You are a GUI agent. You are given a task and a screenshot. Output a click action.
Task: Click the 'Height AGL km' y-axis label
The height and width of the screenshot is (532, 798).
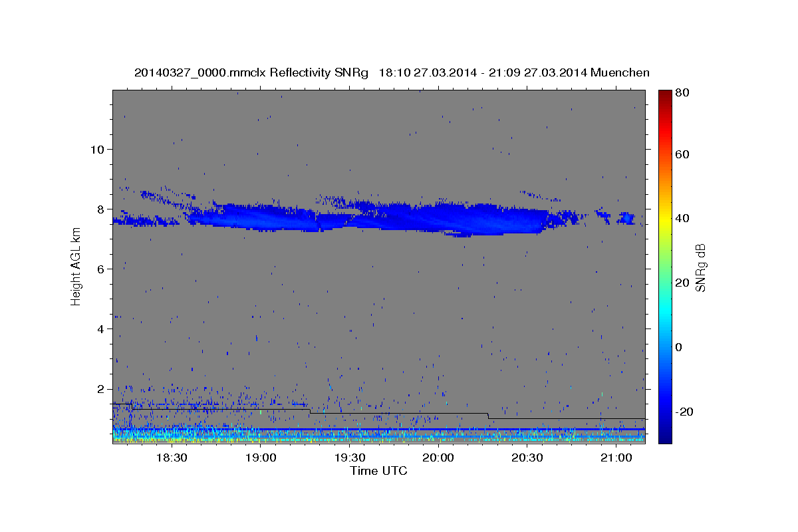[x=76, y=266]
